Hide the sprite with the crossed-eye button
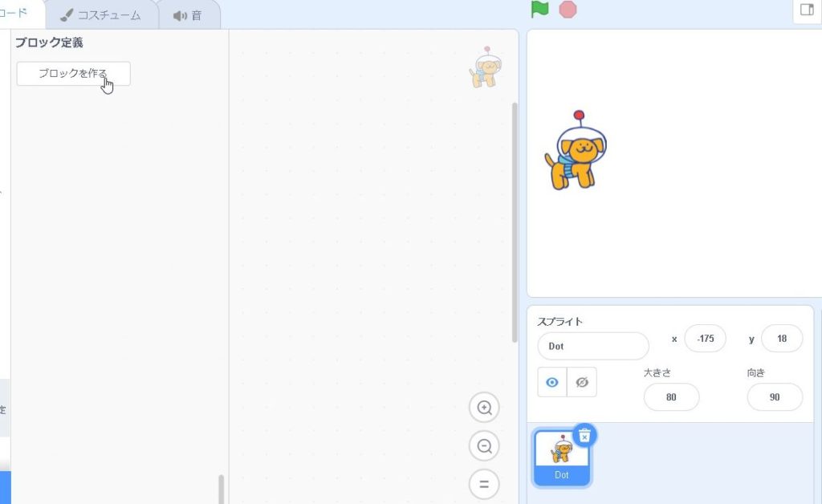 click(x=582, y=383)
